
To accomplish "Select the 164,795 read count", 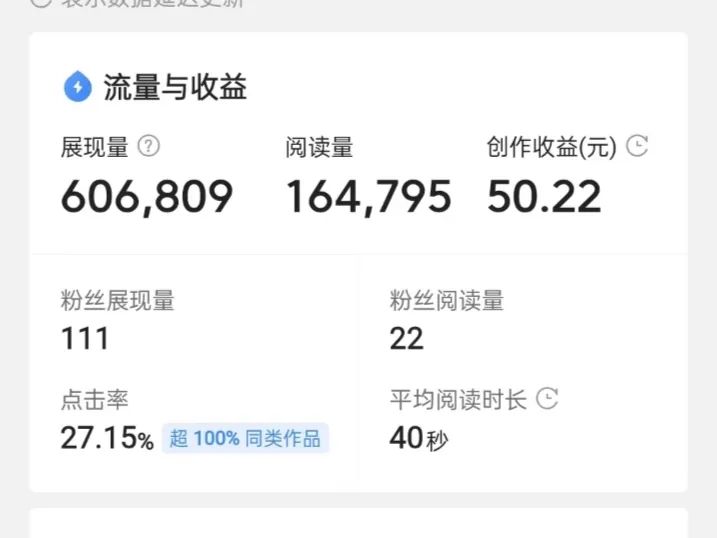I will [369, 197].
